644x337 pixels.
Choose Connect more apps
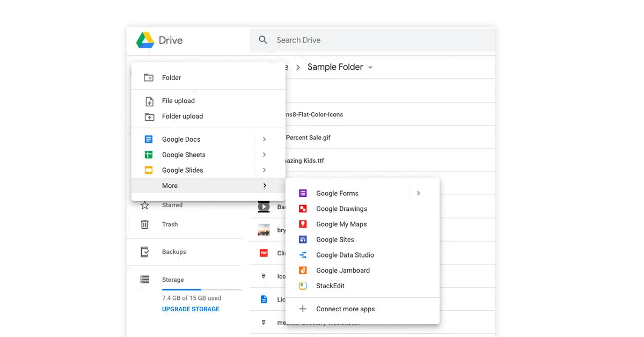(x=345, y=309)
